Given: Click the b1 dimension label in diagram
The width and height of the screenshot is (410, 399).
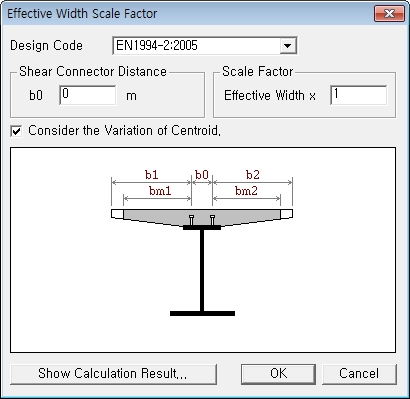Looking at the screenshot, I should (x=152, y=175).
